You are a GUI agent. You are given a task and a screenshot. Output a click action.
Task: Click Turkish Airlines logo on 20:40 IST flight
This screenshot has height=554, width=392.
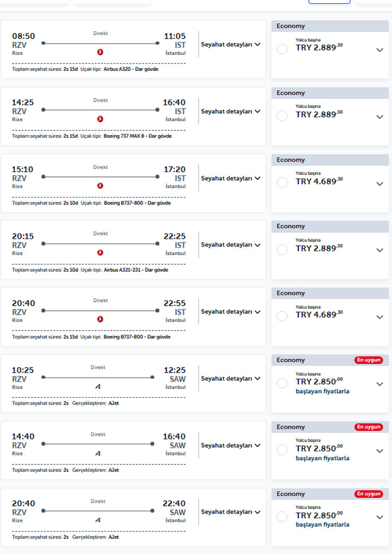tap(100, 319)
